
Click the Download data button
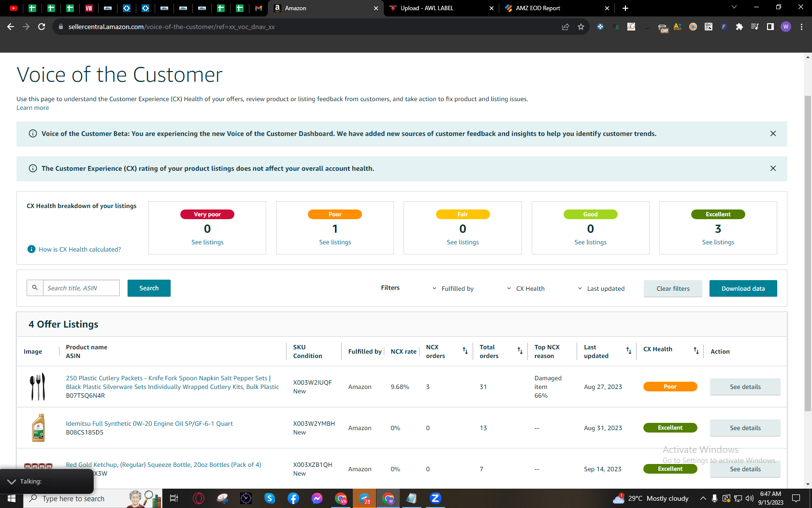click(743, 289)
